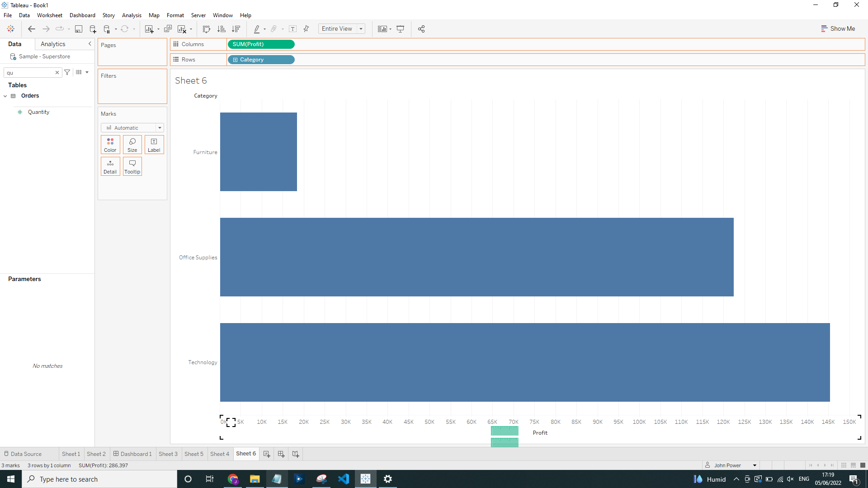
Task: Open the Pause Auto Updates dropdown arrow
Action: tap(116, 29)
